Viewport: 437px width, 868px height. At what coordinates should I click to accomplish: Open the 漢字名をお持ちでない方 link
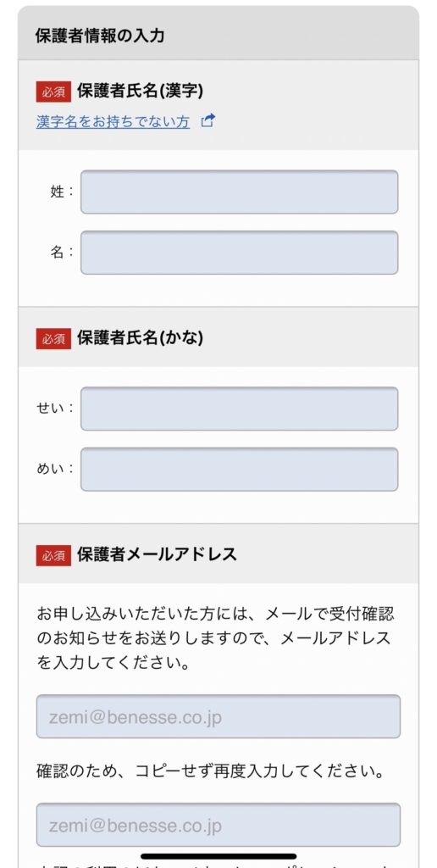[x=113, y=121]
